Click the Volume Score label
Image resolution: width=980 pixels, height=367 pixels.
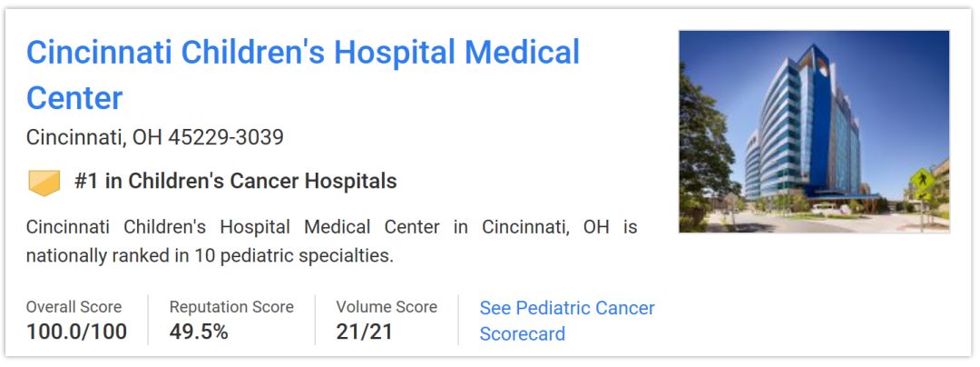(387, 307)
